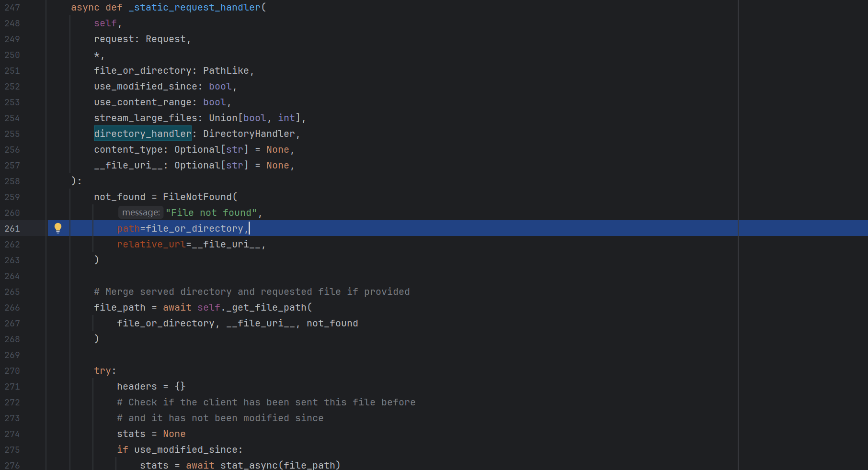Click DirectoryHandler type annotation
868x470 pixels.
(x=249, y=134)
